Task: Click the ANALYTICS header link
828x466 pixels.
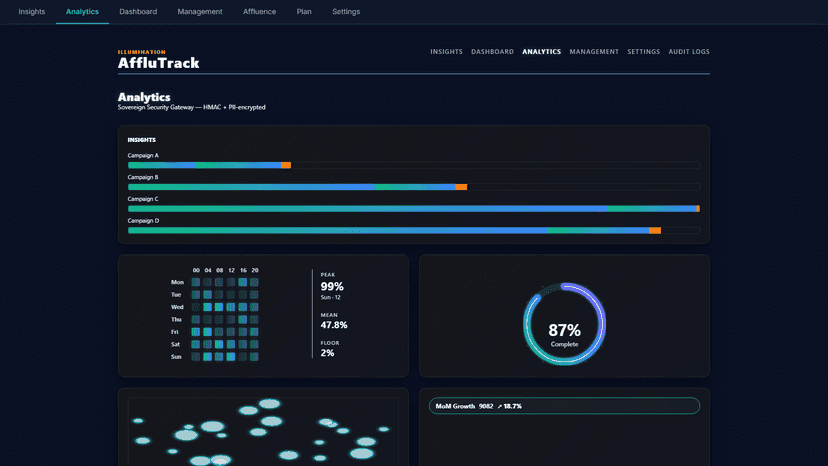Action: point(541,52)
